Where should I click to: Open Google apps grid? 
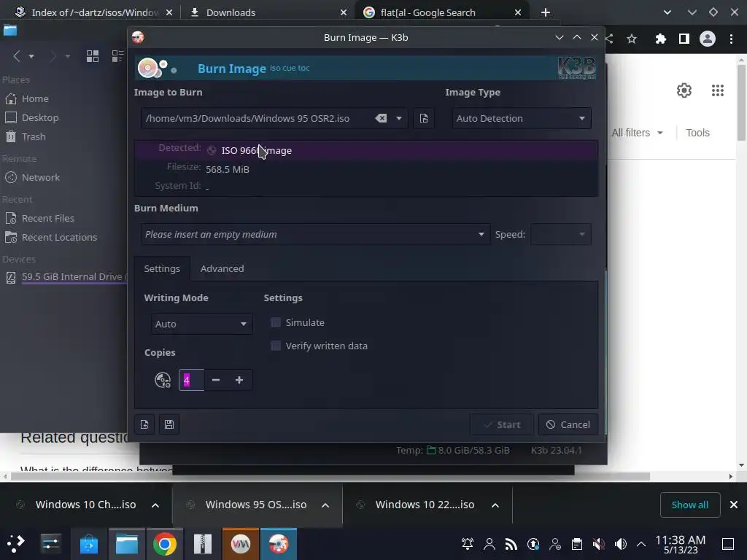(x=718, y=90)
